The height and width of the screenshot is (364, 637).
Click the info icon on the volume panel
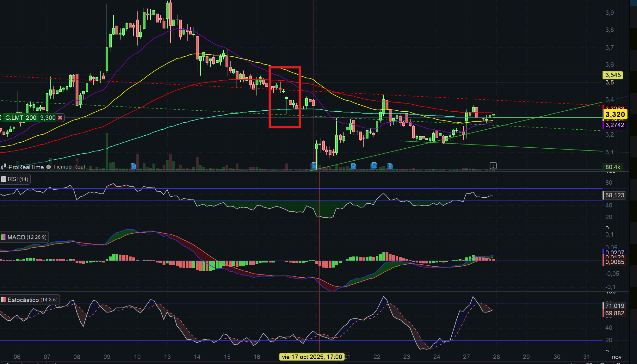[493, 166]
